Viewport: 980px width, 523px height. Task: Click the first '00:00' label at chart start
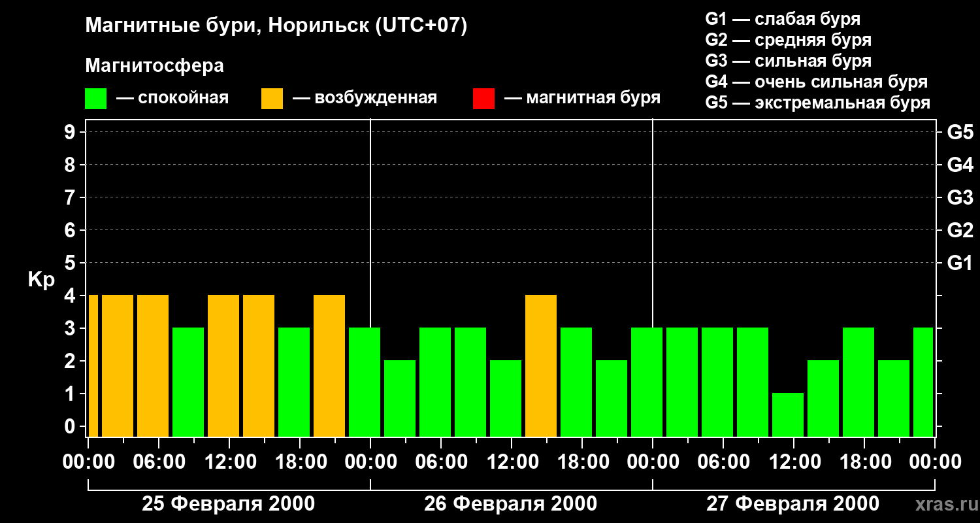click(88, 462)
